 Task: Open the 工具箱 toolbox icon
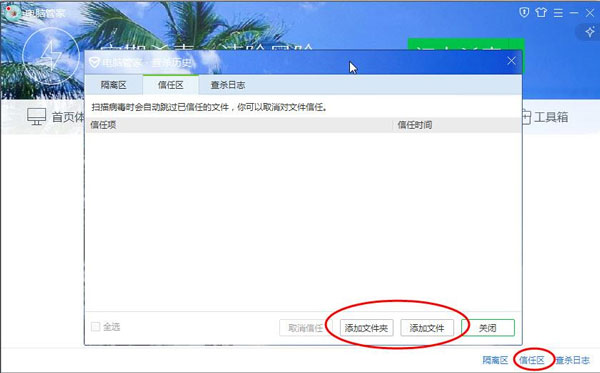(527, 117)
